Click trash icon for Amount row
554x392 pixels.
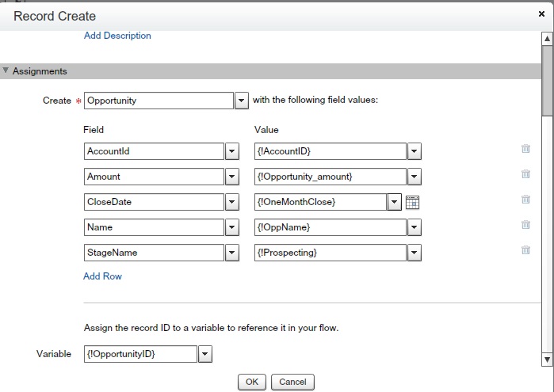click(x=525, y=174)
